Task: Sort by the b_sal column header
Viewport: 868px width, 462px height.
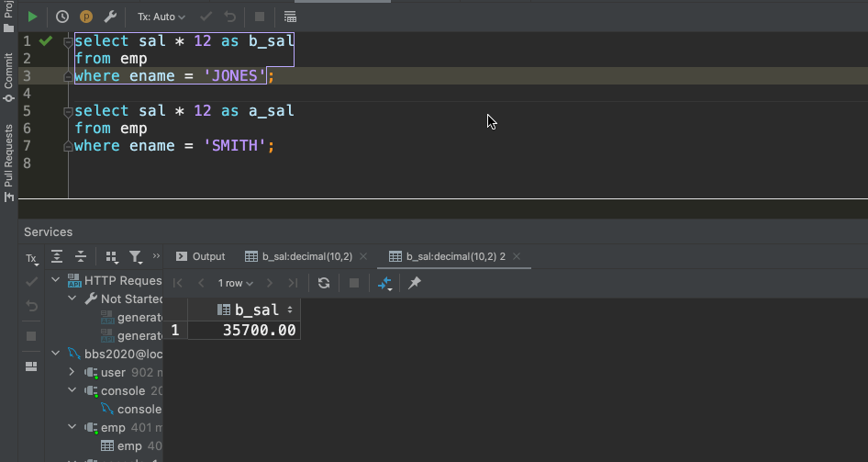Action: point(245,310)
